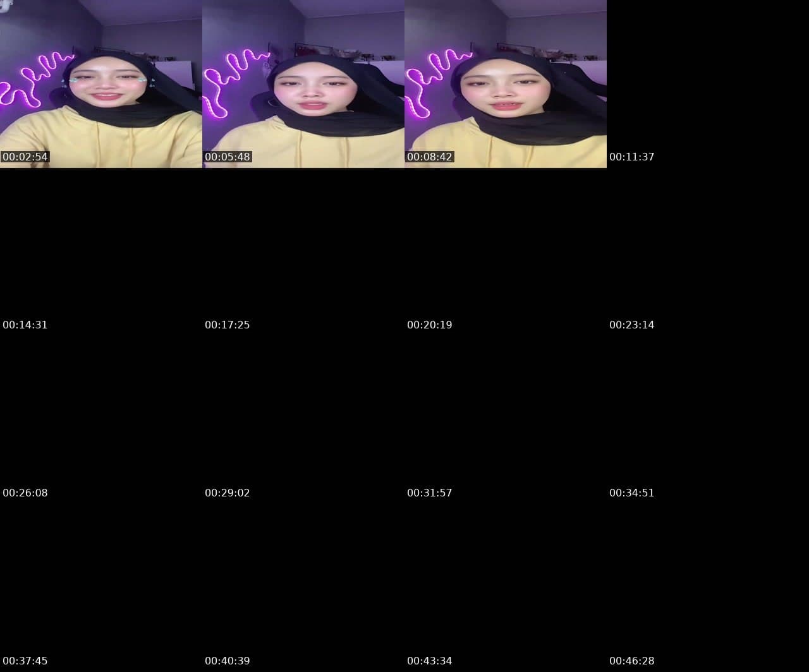Screen dimensions: 809x672
Task: Click the 00:29:02 timestamp label
Action: [228, 493]
